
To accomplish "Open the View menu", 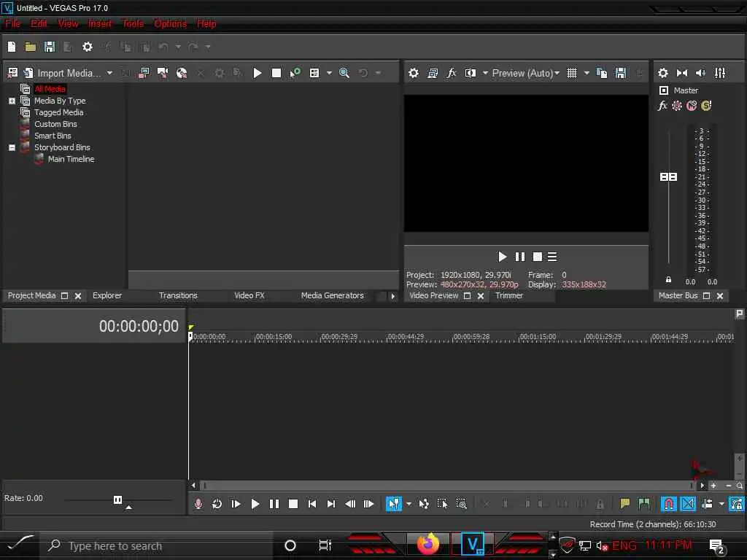I will [x=68, y=23].
